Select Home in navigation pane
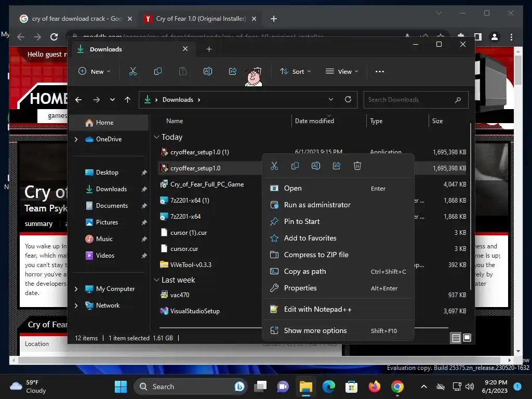532x399 pixels. click(109, 123)
